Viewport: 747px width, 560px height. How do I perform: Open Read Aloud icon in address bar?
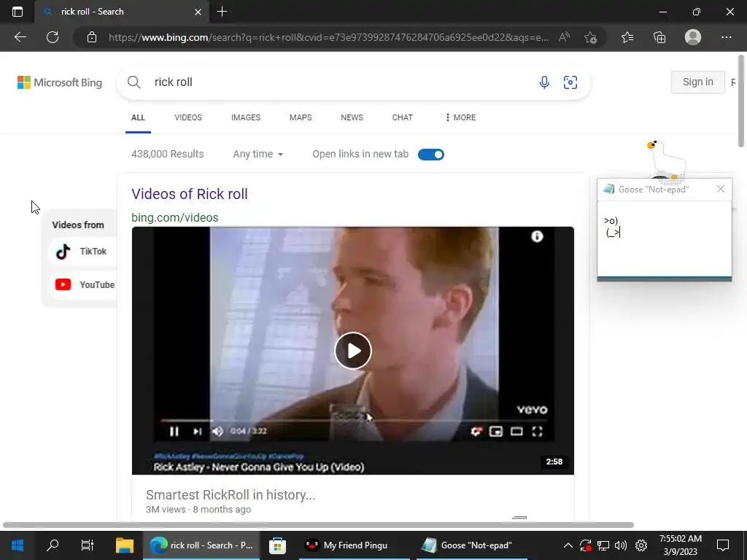pyautogui.click(x=564, y=37)
